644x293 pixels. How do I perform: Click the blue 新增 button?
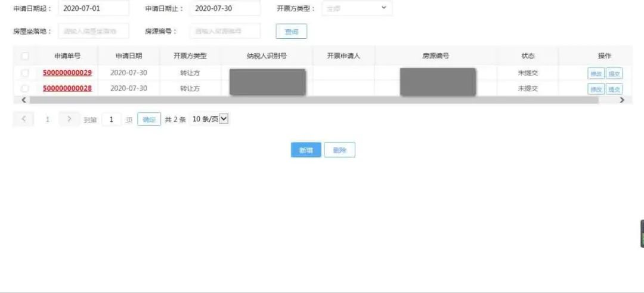pos(306,150)
